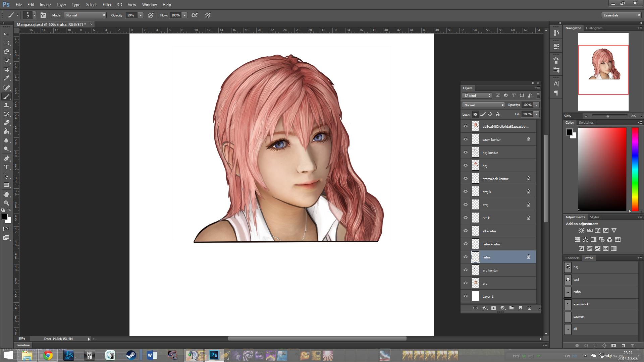This screenshot has height=362, width=644.
Task: Open the Brush Preset picker arrow
Action: pyautogui.click(x=34, y=15)
